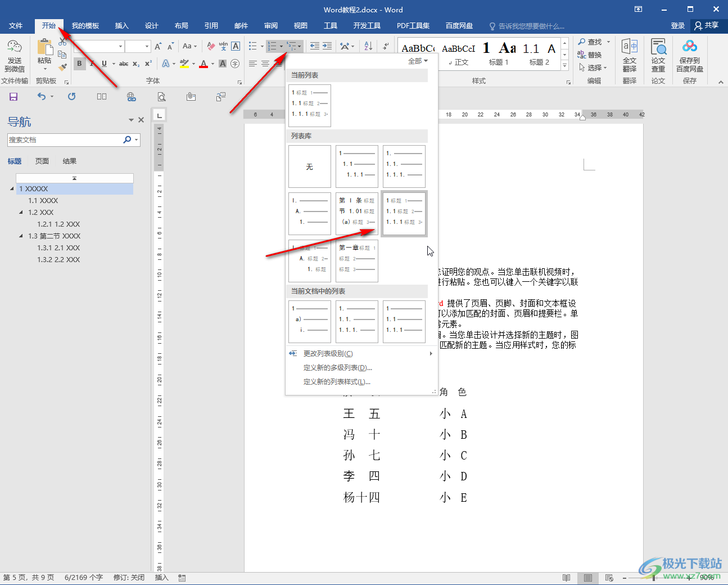Toggle strikethrough formatting

[124, 64]
